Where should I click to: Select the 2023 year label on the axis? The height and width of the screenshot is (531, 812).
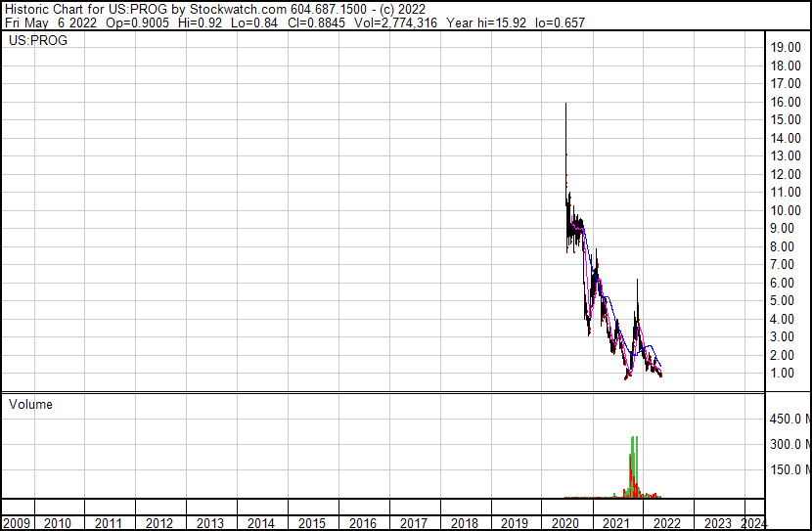pos(718,523)
